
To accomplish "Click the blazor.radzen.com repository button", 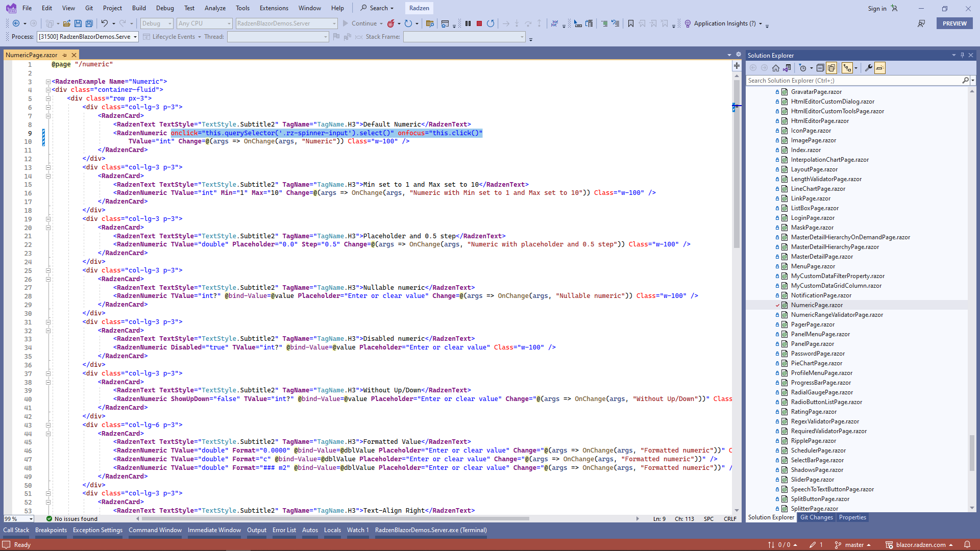I will coord(920,545).
